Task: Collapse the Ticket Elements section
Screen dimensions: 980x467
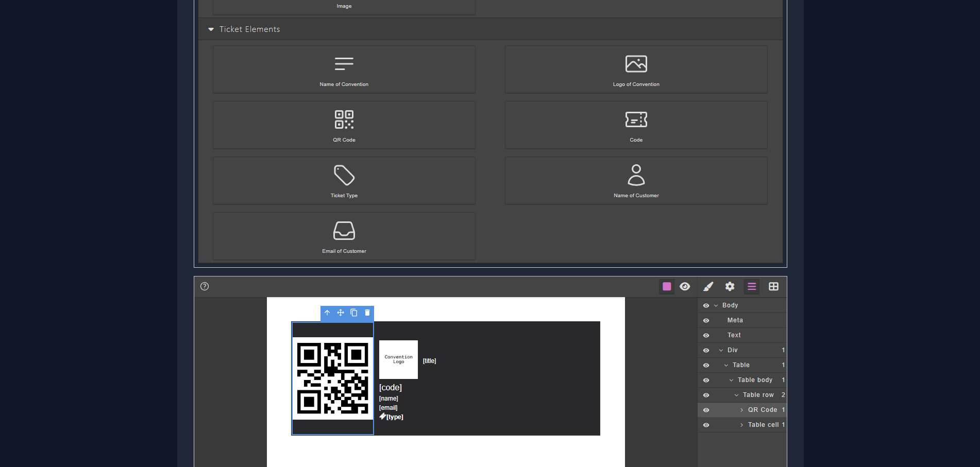Action: click(x=211, y=29)
